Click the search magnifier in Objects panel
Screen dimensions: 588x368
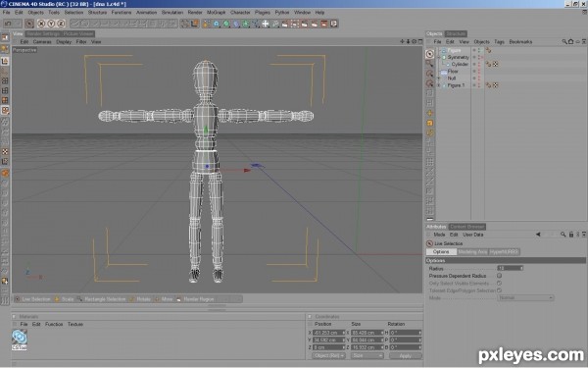point(564,41)
